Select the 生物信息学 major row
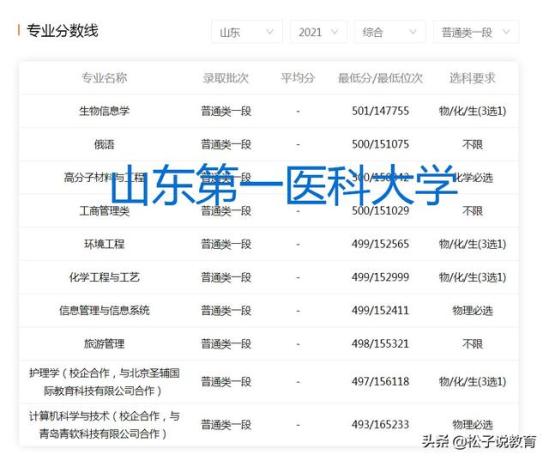Screen dimensions: 549x461 (x=269, y=111)
